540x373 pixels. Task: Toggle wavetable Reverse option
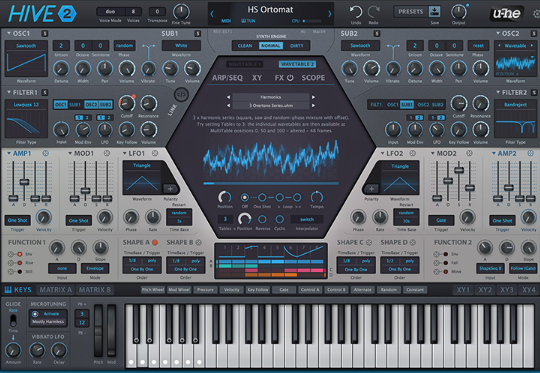(x=262, y=219)
